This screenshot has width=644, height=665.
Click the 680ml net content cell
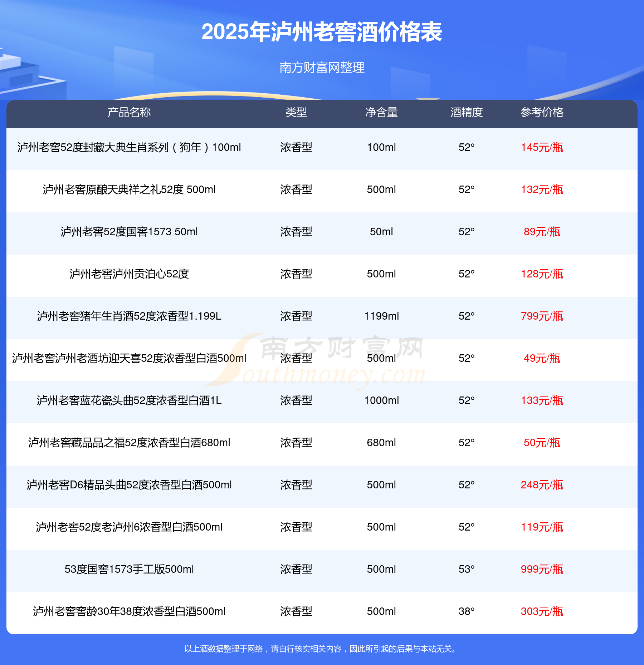click(381, 443)
